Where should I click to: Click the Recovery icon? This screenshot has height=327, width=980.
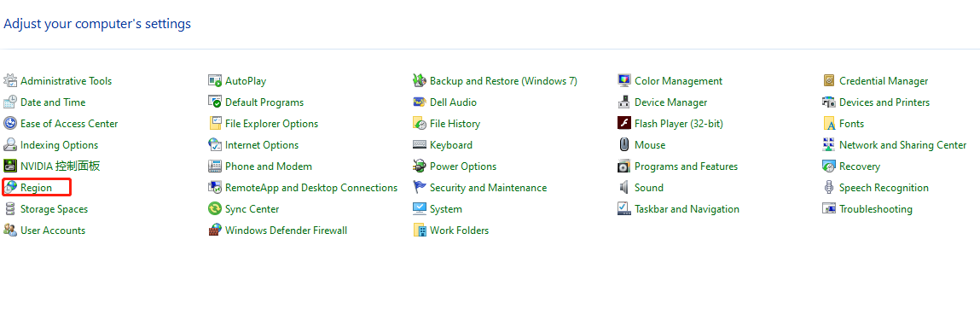[829, 166]
